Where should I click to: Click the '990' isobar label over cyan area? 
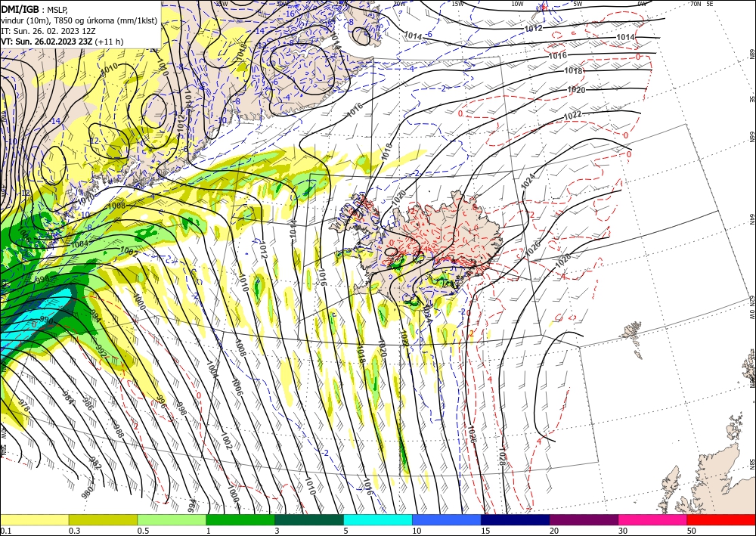tap(47, 320)
